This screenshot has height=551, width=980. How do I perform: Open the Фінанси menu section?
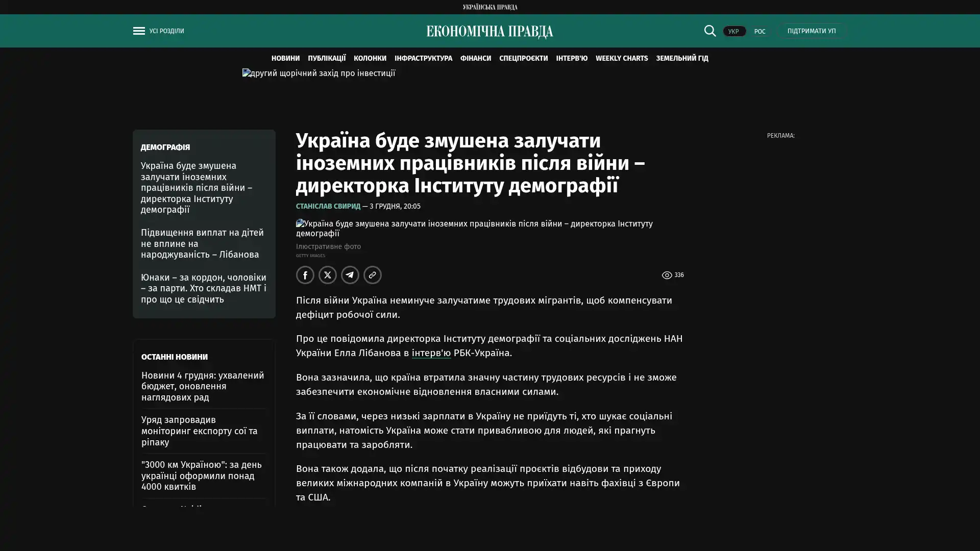click(475, 59)
